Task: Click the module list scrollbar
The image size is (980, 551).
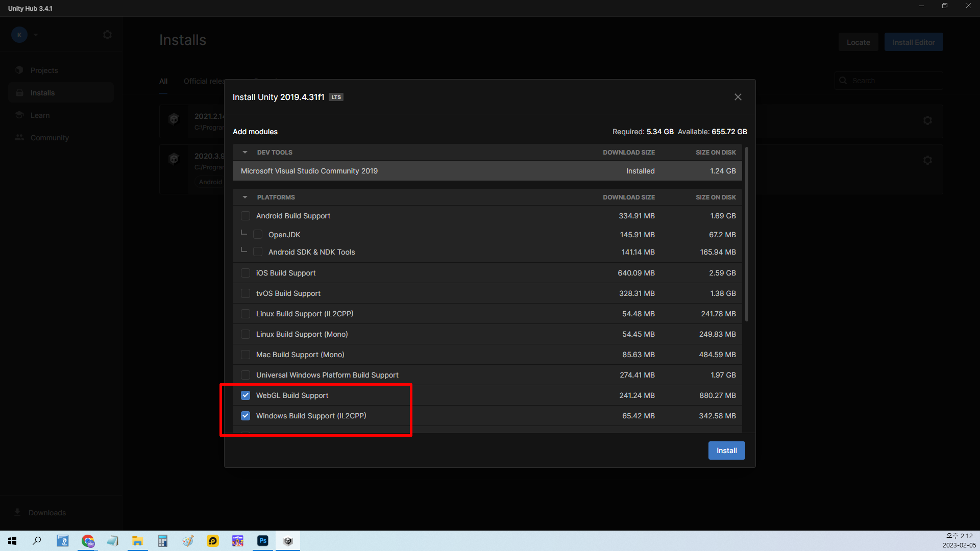Action: [747, 235]
